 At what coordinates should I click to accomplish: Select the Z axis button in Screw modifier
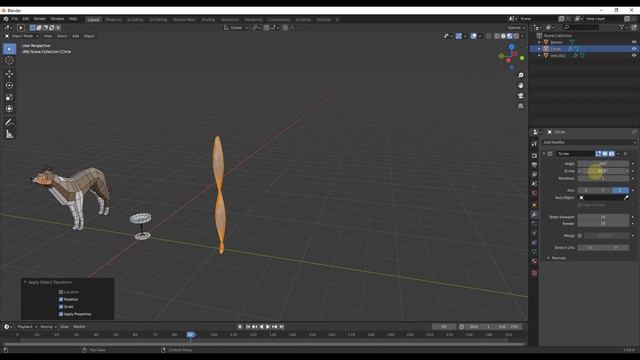coord(620,190)
